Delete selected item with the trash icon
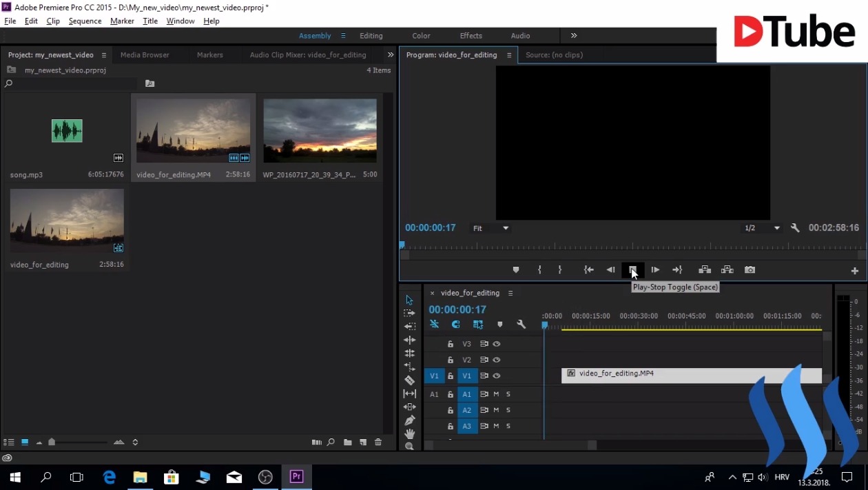The height and width of the screenshot is (490, 868). [378, 442]
